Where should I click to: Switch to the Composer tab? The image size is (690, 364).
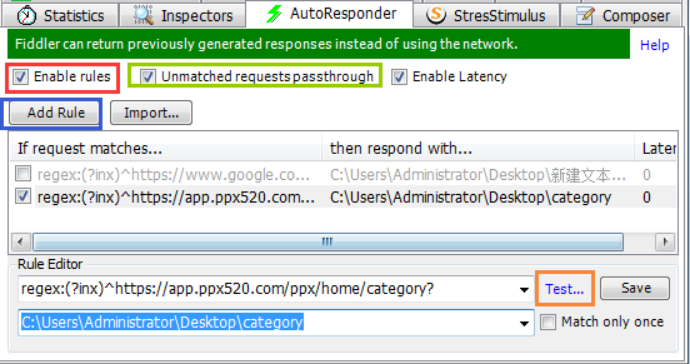click(622, 16)
